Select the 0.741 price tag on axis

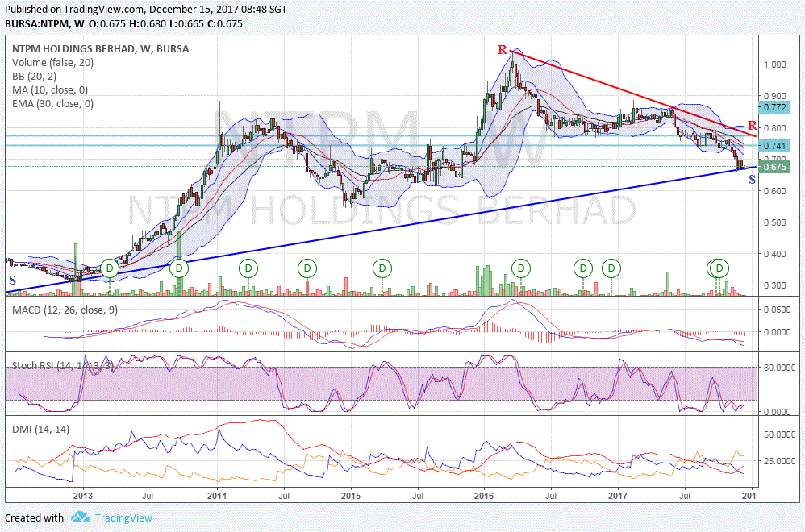tap(774, 146)
